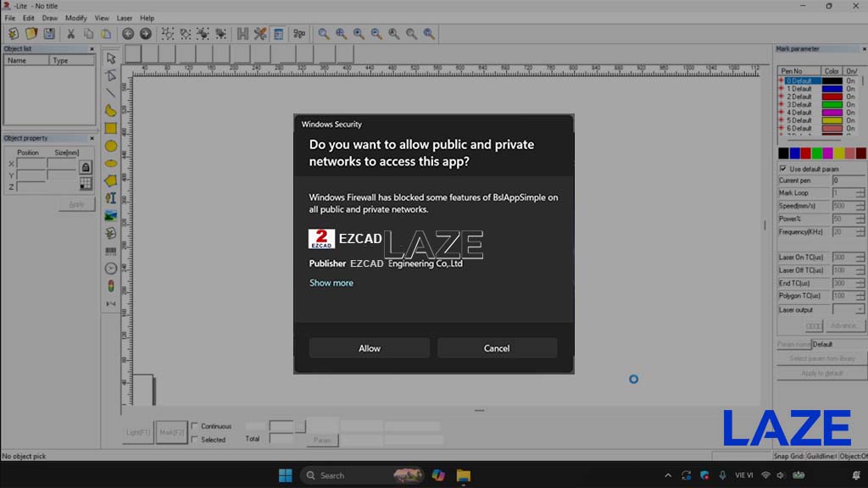Screen dimensions: 868x488
Task: Allow network access in the Windows Security dialog
Action: click(370, 348)
